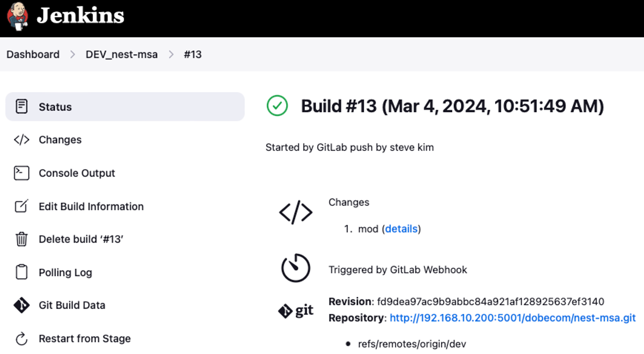
Task: Click the Polling Log clipboard icon
Action: 22,272
